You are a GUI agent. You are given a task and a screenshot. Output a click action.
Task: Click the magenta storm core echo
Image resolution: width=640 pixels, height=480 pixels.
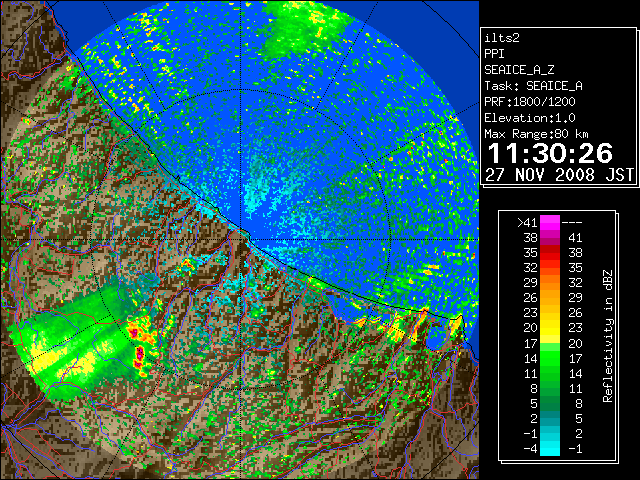(140, 353)
